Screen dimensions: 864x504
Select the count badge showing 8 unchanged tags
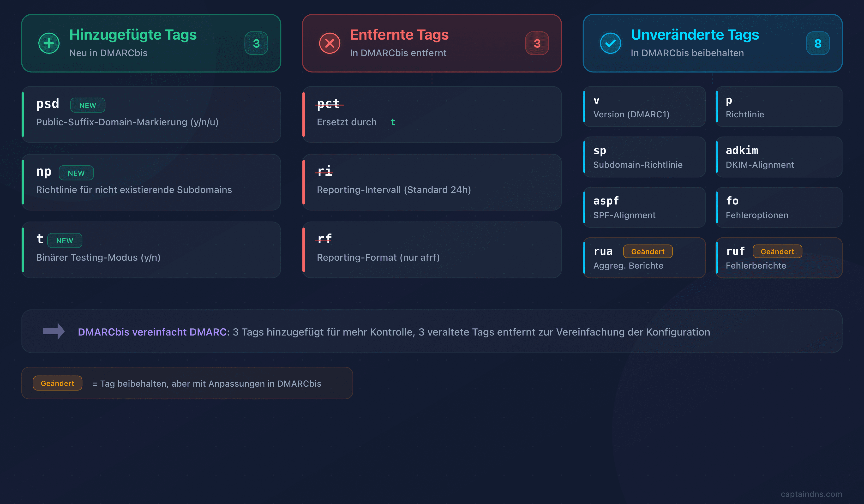pyautogui.click(x=818, y=43)
